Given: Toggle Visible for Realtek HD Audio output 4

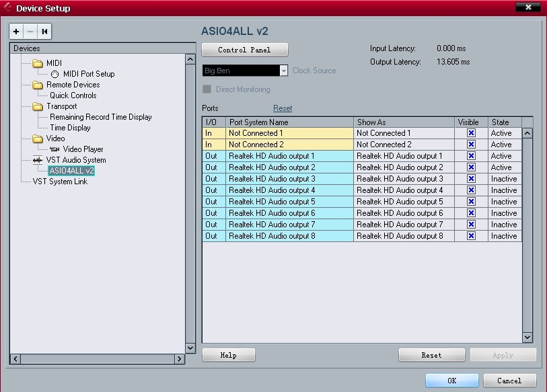Looking at the screenshot, I should [471, 190].
